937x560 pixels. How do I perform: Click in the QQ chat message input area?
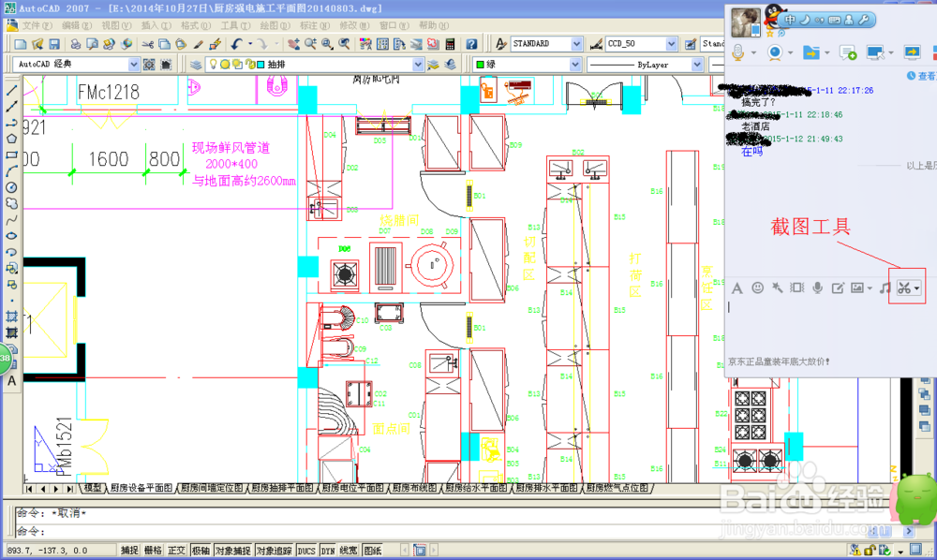(830, 325)
